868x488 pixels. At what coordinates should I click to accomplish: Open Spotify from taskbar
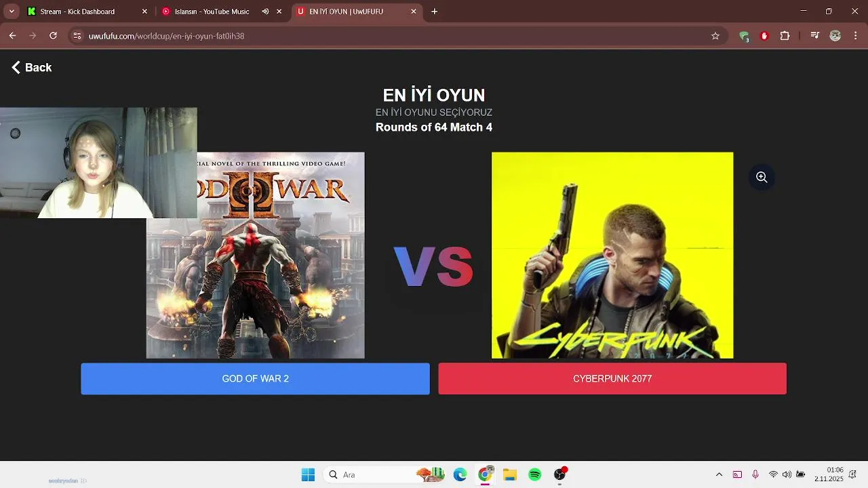pos(535,474)
